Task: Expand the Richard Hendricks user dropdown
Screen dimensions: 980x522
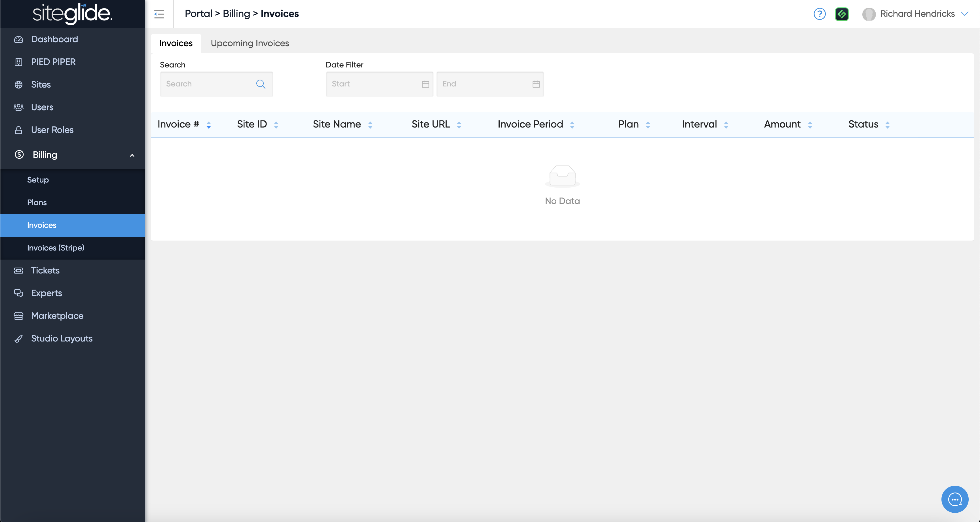Action: tap(964, 14)
